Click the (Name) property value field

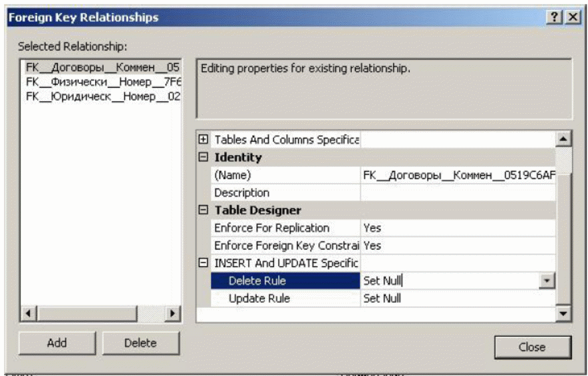coord(458,176)
